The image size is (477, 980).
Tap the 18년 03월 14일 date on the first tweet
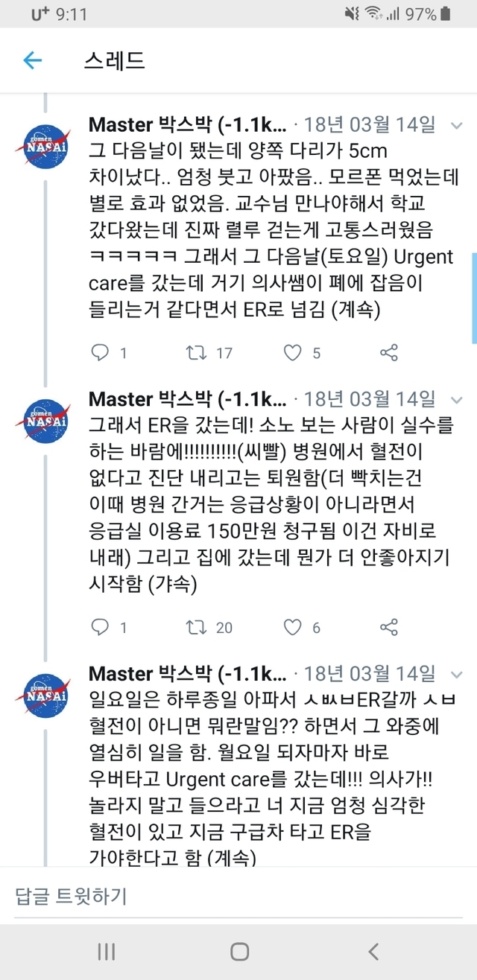[x=370, y=125]
